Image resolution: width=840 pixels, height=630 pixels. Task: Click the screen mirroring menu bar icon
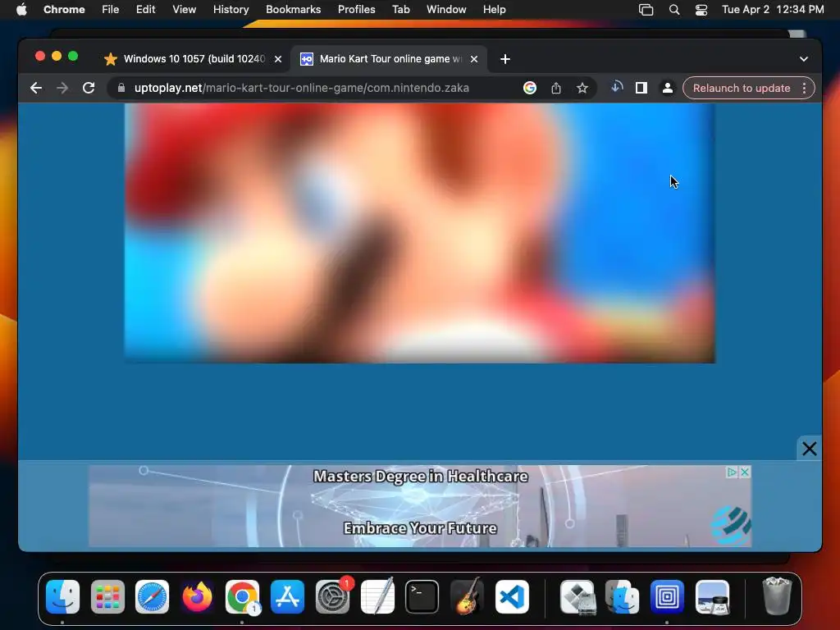pos(646,10)
